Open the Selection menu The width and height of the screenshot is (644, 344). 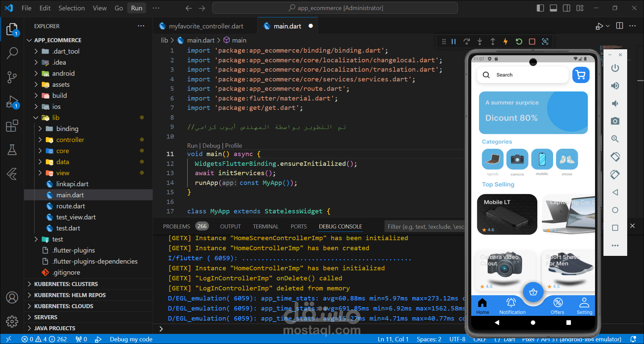[71, 8]
